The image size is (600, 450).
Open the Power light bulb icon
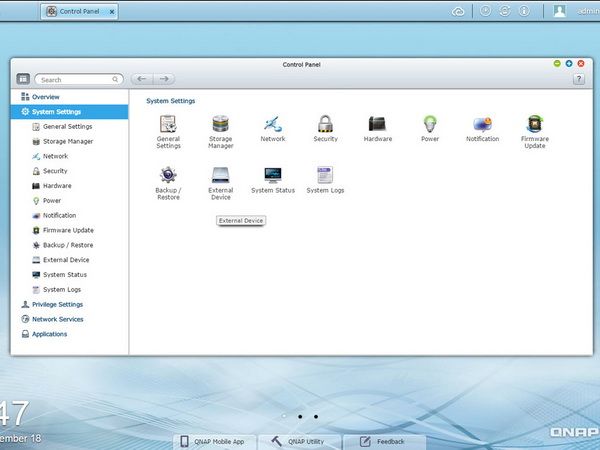click(430, 124)
